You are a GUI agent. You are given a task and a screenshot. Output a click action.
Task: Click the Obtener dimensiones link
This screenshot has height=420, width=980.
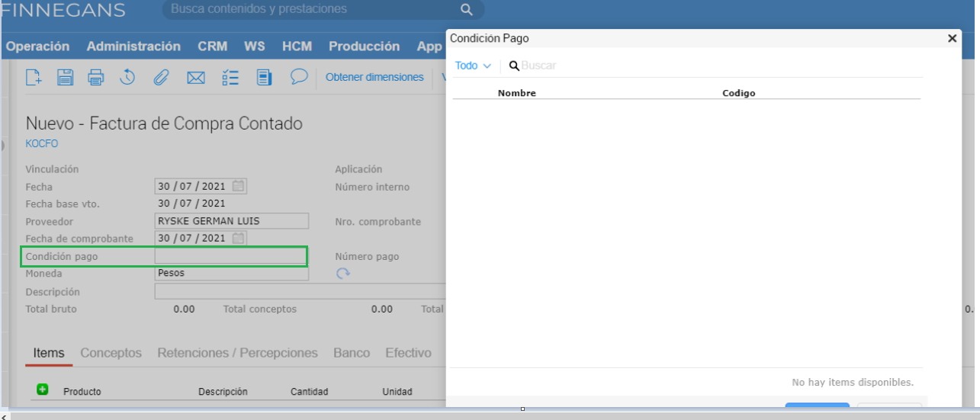point(374,77)
